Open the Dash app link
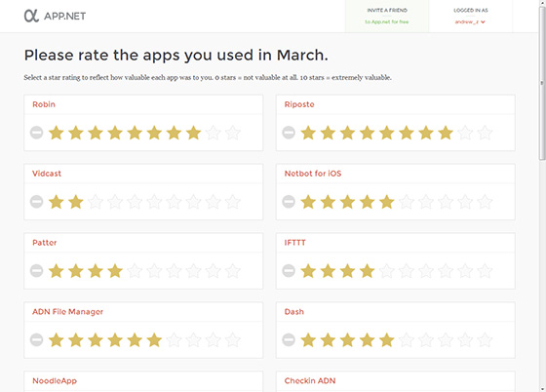 tap(294, 312)
